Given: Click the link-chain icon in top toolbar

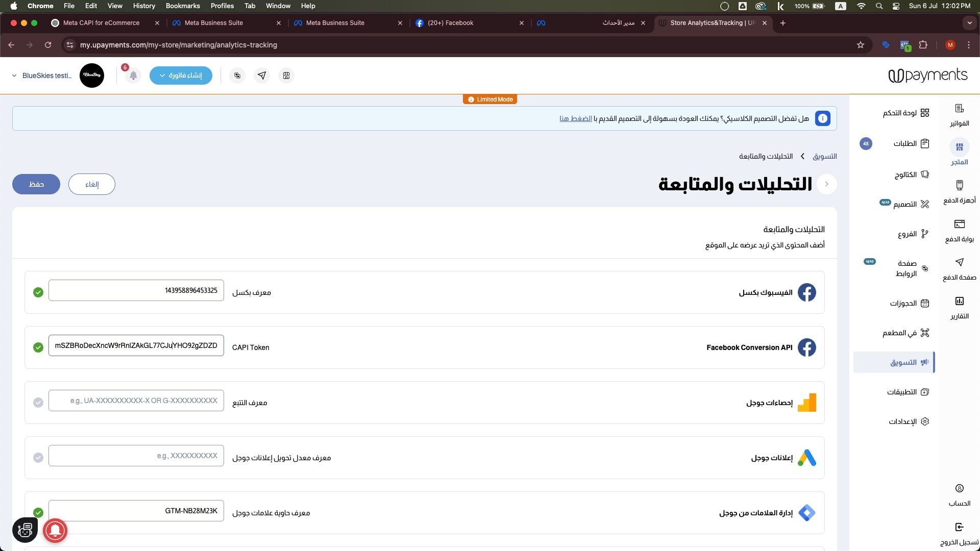Looking at the screenshot, I should coord(237,76).
